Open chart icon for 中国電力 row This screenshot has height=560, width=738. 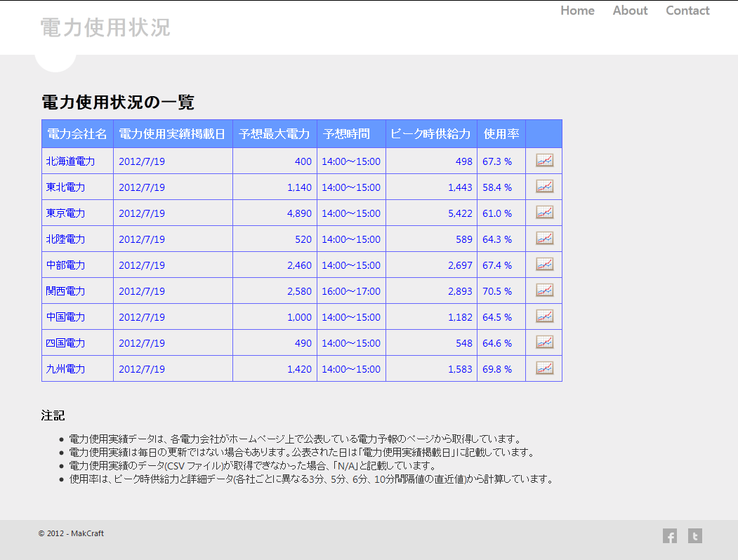[545, 316]
